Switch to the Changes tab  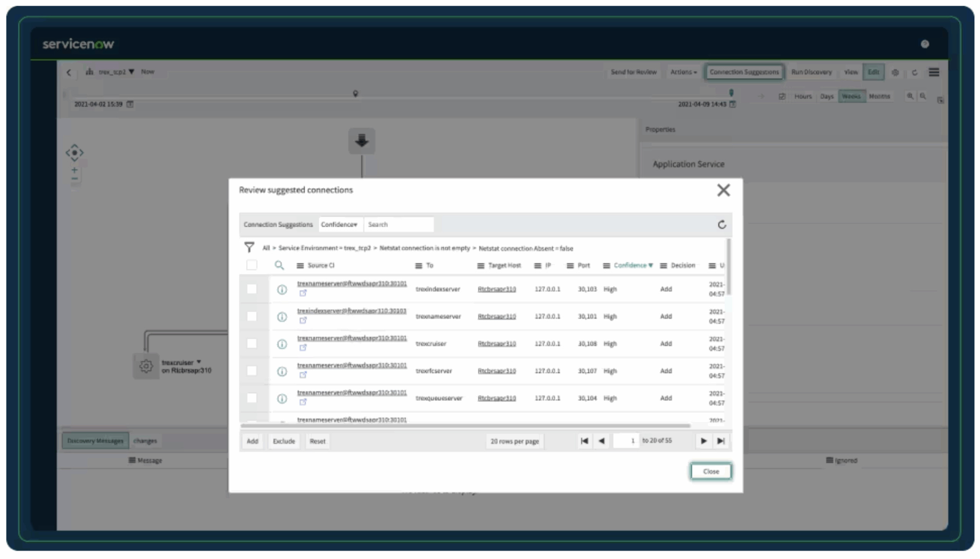[145, 441]
